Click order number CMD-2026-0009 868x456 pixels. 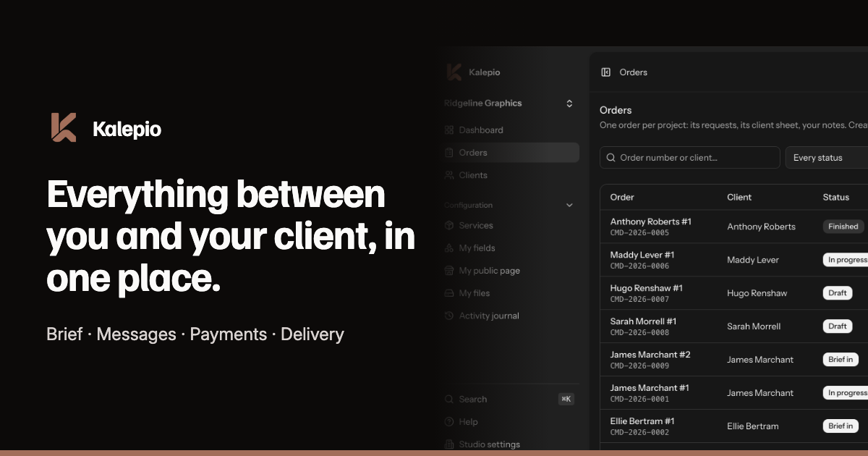[x=639, y=366]
